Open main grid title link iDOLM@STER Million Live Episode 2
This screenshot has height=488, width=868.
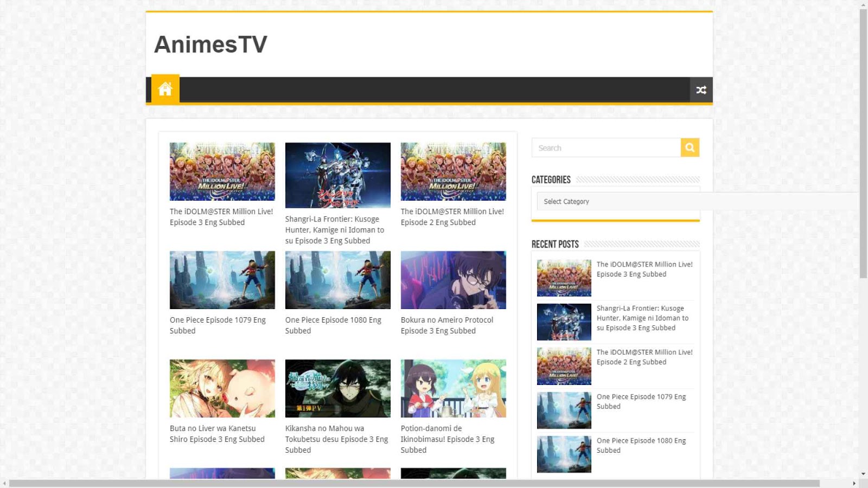(452, 217)
